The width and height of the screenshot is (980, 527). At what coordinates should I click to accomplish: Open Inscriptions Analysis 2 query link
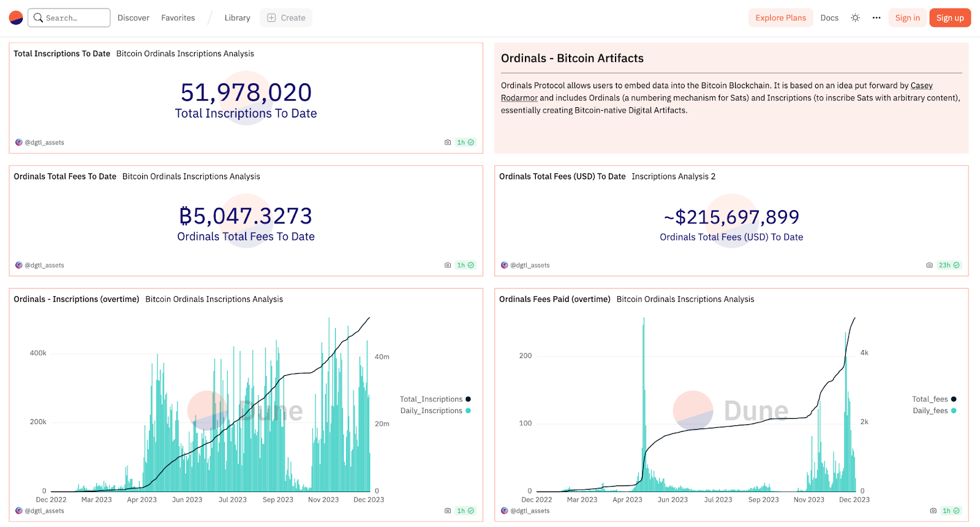click(x=673, y=177)
